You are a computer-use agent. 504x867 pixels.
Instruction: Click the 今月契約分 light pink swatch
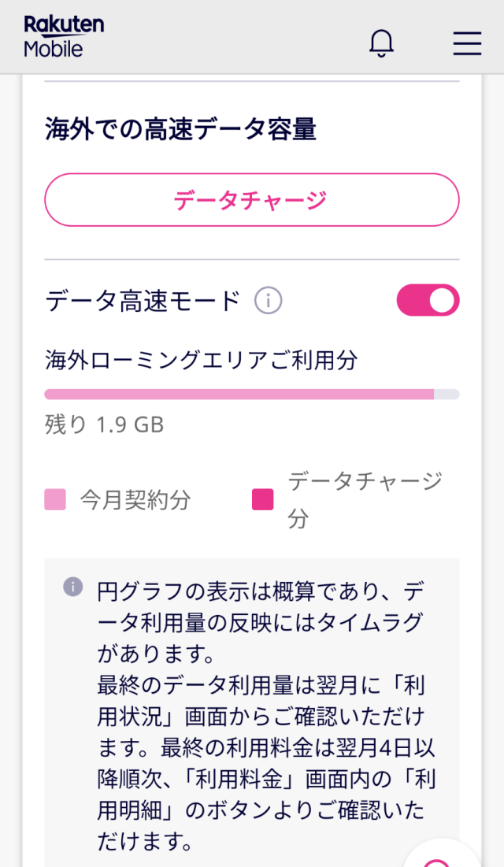click(x=55, y=499)
